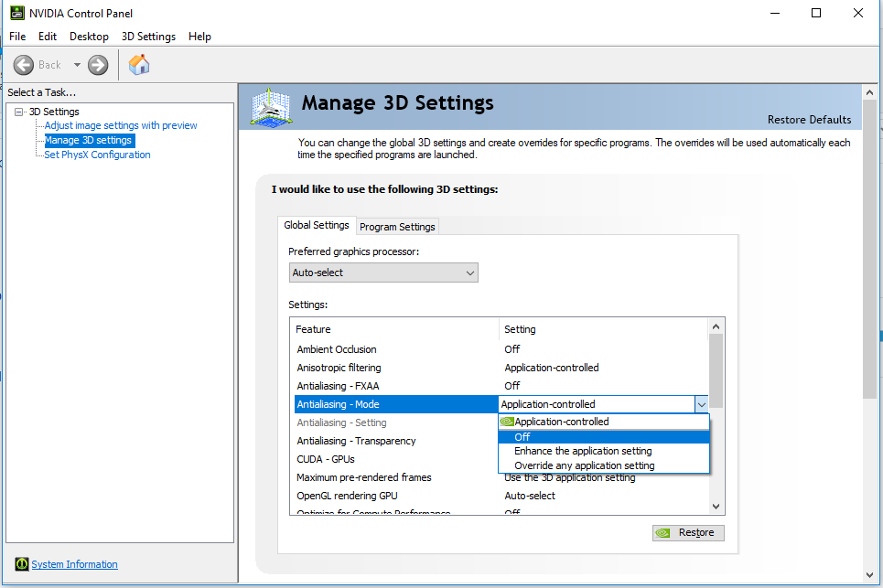The image size is (883, 588).
Task: Switch to the Program Settings tab
Action: [397, 227]
